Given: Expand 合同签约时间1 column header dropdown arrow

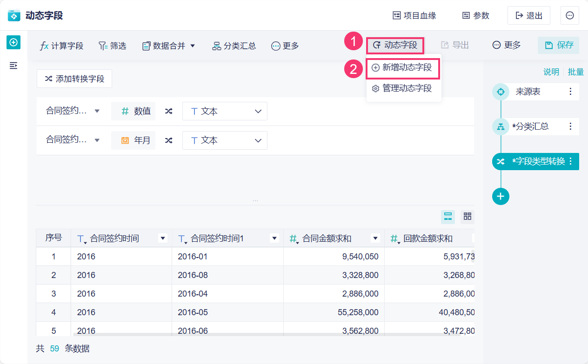Looking at the screenshot, I should pyautogui.click(x=275, y=238).
